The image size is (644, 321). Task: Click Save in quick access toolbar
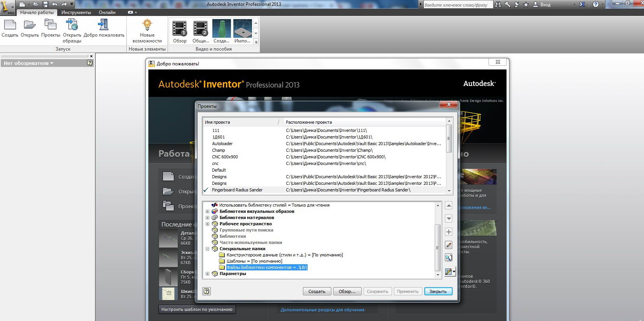pyautogui.click(x=45, y=4)
